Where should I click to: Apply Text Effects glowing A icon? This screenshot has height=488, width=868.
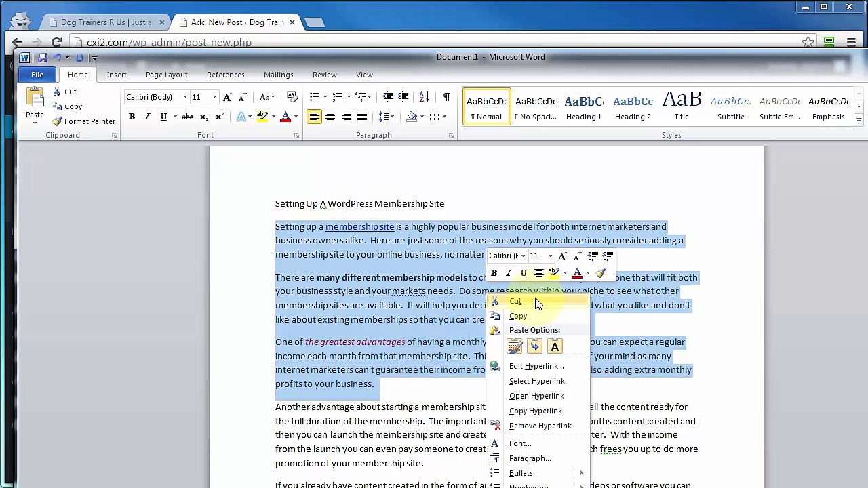pyautogui.click(x=241, y=117)
